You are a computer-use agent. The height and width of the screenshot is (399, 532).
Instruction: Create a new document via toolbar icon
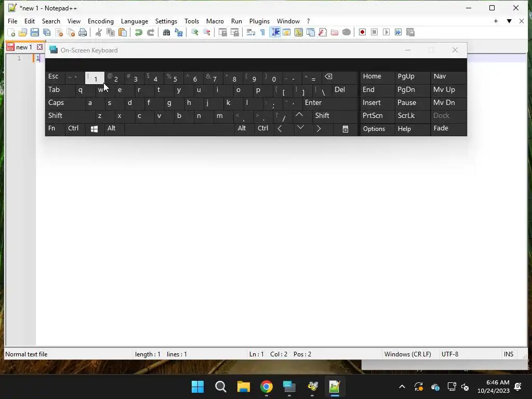click(x=11, y=32)
